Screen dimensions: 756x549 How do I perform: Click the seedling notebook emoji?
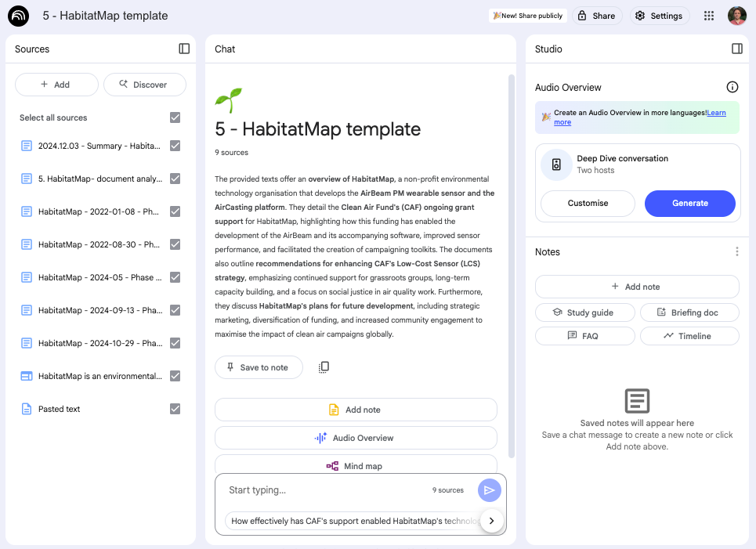tap(229, 100)
